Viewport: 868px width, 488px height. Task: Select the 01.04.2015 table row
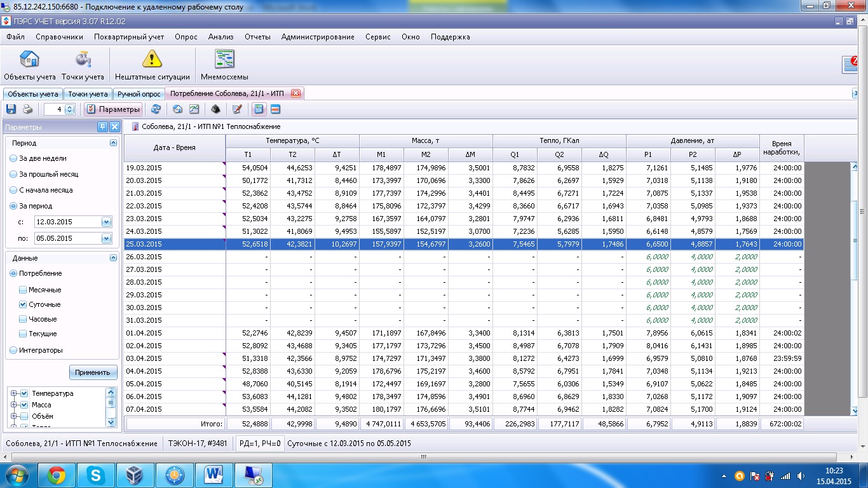point(464,333)
